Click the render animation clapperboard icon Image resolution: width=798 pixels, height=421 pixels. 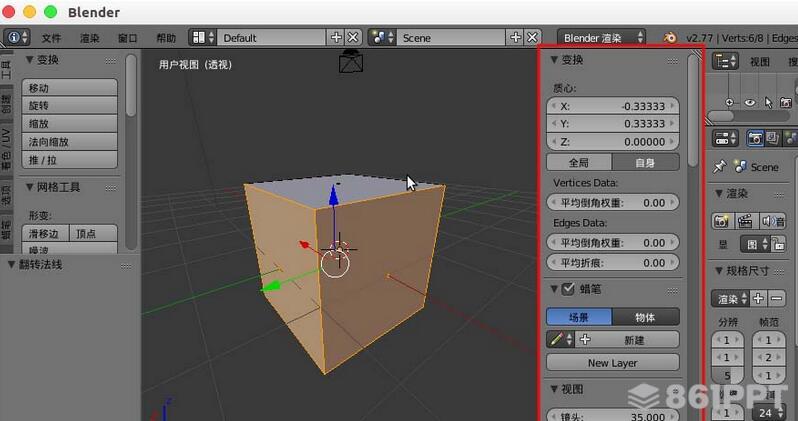click(745, 221)
